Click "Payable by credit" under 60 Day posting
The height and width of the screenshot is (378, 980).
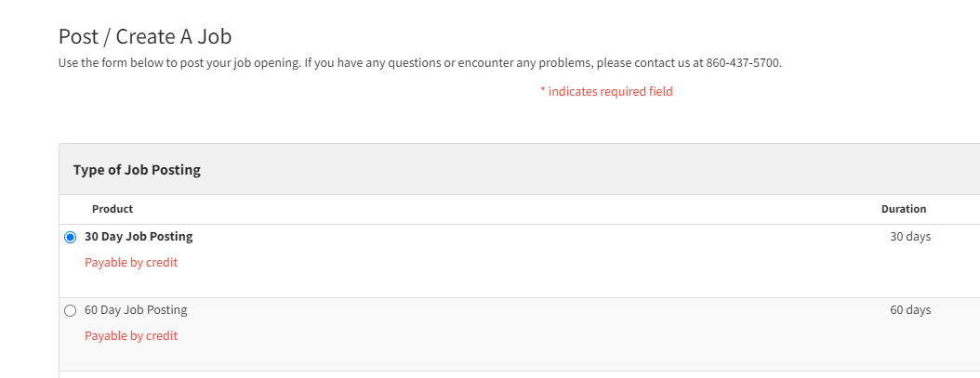(131, 336)
